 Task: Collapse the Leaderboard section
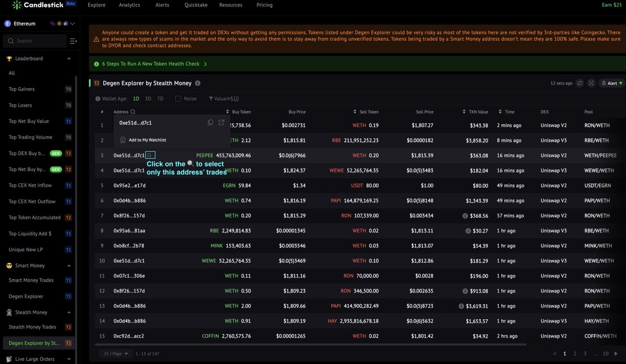point(69,58)
